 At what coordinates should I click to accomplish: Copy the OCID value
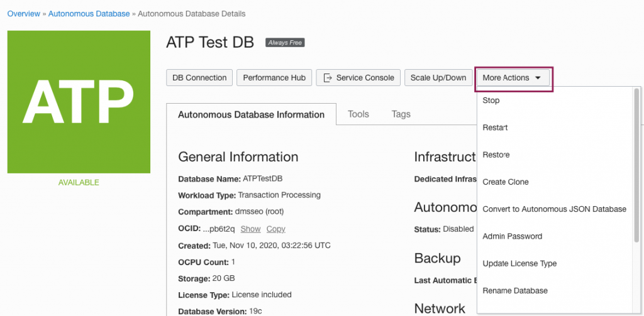[276, 229]
